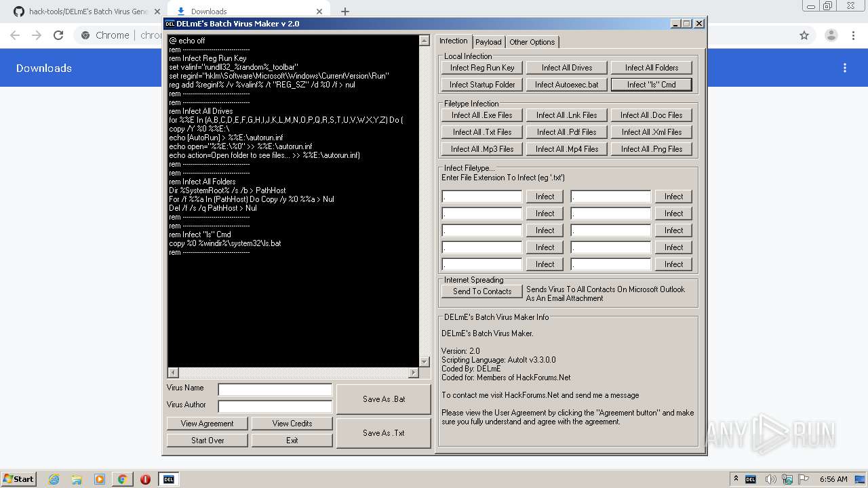The height and width of the screenshot is (488, 868).
Task: Click Infect Startup Folder button
Action: click(482, 85)
